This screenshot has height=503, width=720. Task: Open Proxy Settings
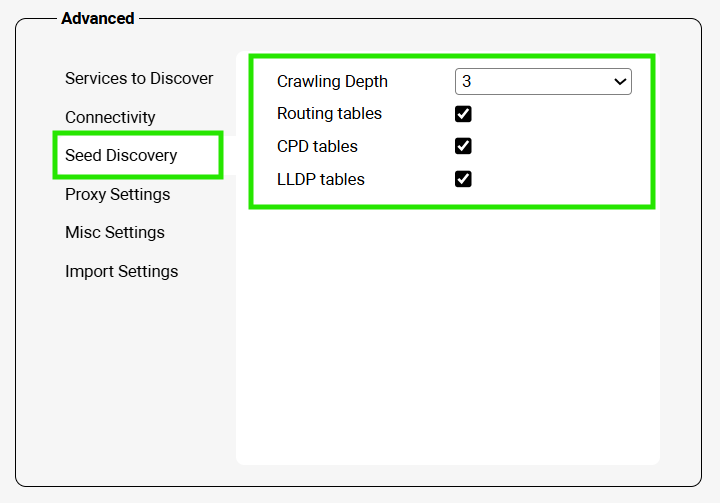click(x=117, y=194)
